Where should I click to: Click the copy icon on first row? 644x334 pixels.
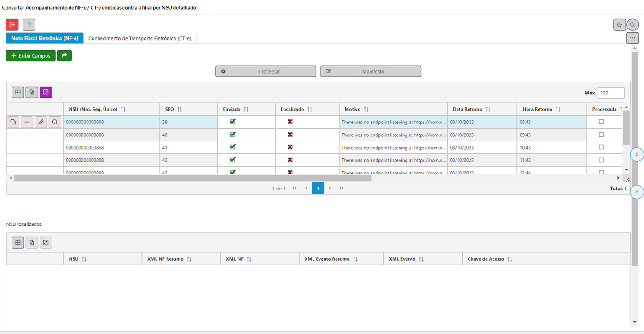click(13, 122)
